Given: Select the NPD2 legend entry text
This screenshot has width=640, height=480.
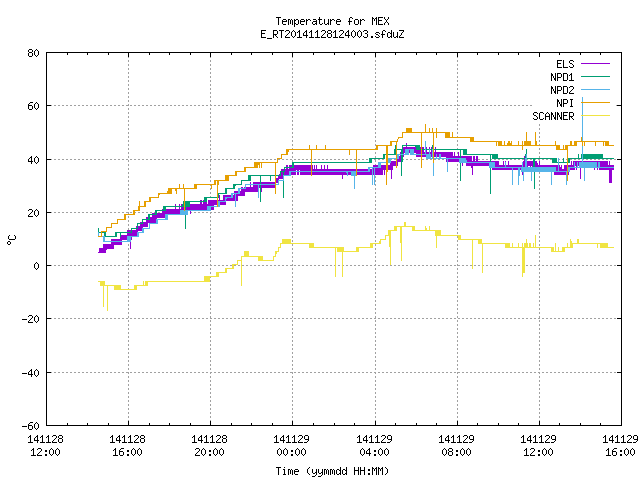Looking at the screenshot, I should point(562,90).
